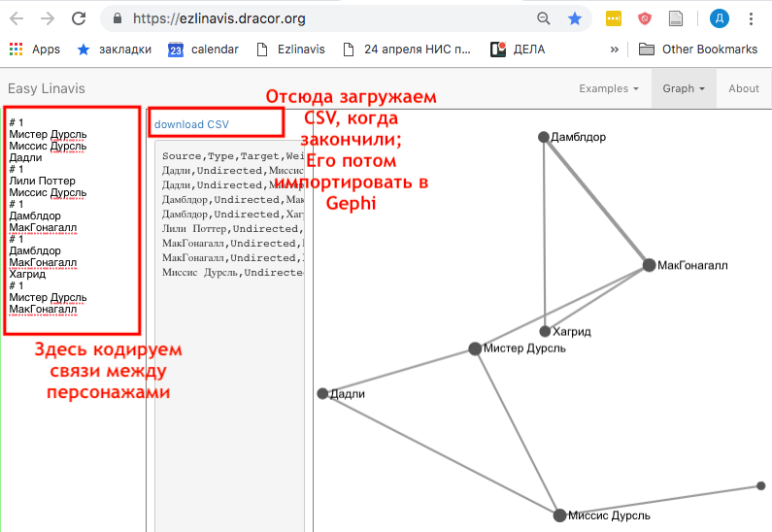The width and height of the screenshot is (772, 532).
Task: Click the red shield extension icon
Action: click(x=645, y=18)
